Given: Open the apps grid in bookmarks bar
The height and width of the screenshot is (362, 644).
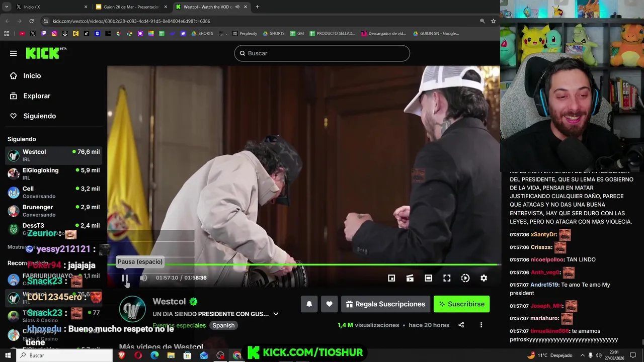Looking at the screenshot, I should click(x=7, y=34).
